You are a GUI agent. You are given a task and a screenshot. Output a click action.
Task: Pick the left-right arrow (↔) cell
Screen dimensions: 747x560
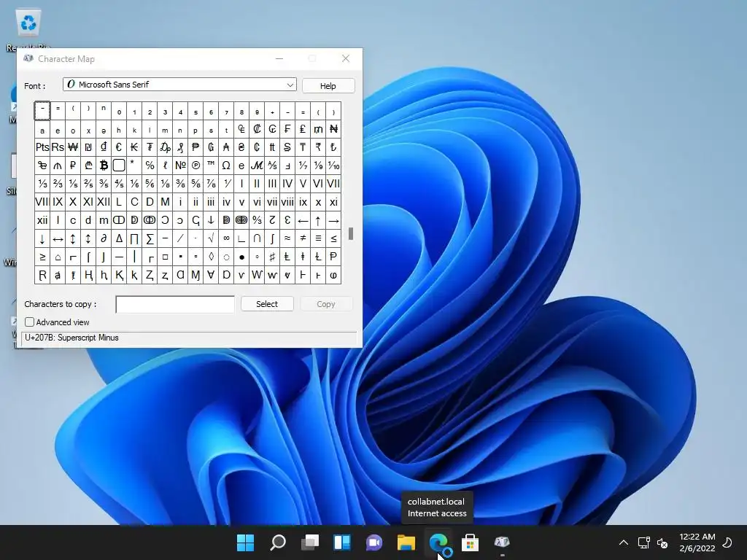click(58, 238)
